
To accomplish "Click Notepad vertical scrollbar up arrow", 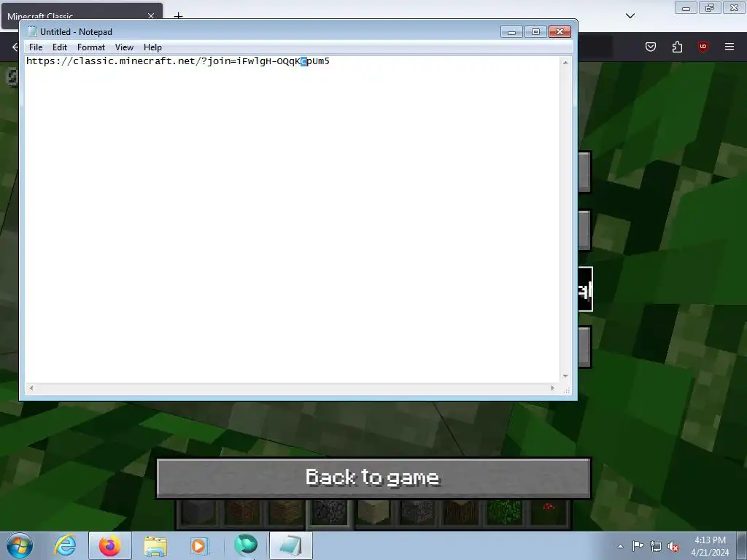I will point(565,63).
